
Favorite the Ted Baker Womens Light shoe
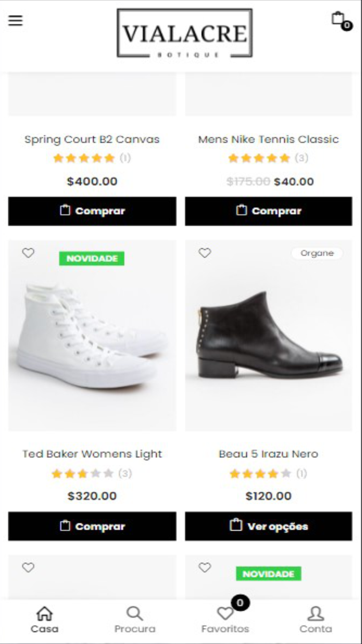pos(28,253)
